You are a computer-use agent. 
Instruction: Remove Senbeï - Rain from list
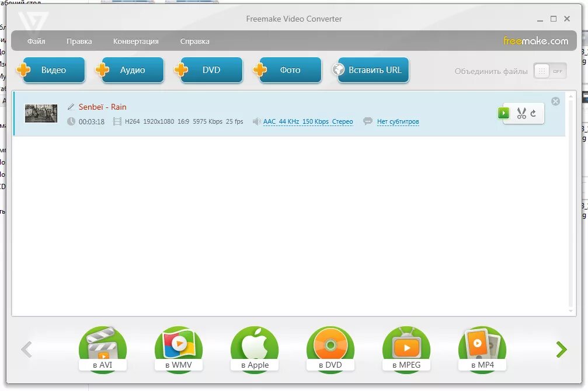pos(556,101)
